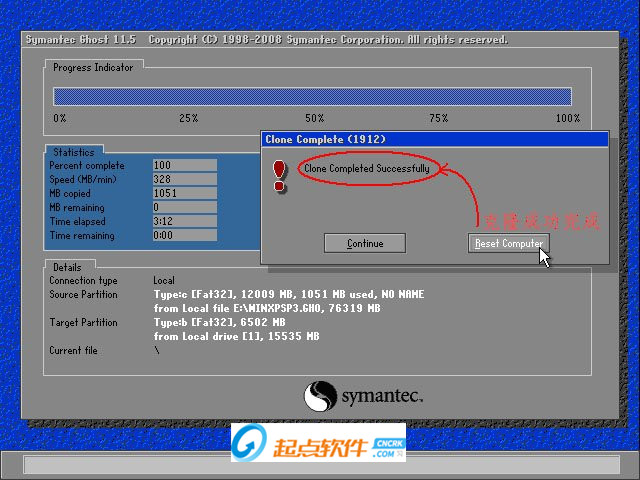Viewport: 640px width, 480px height.
Task: Click the 'Time remaining' label
Action: tap(82, 236)
